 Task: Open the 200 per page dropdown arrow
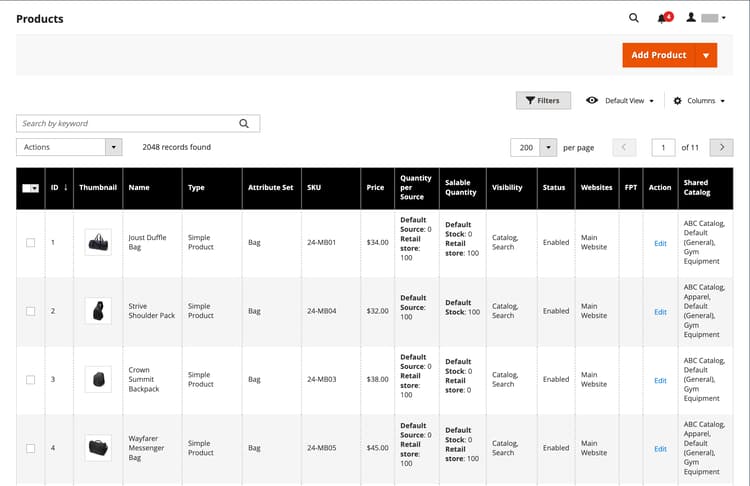coord(548,147)
